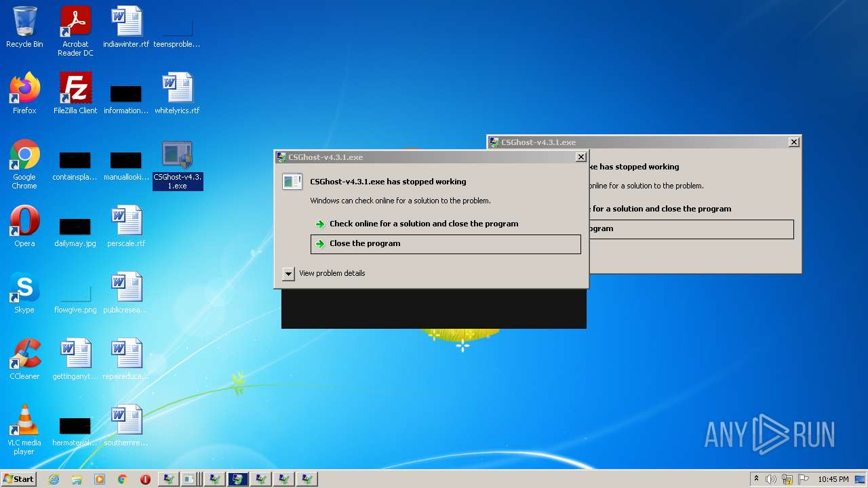Switch to the highlighted active taskbar window

(238, 479)
